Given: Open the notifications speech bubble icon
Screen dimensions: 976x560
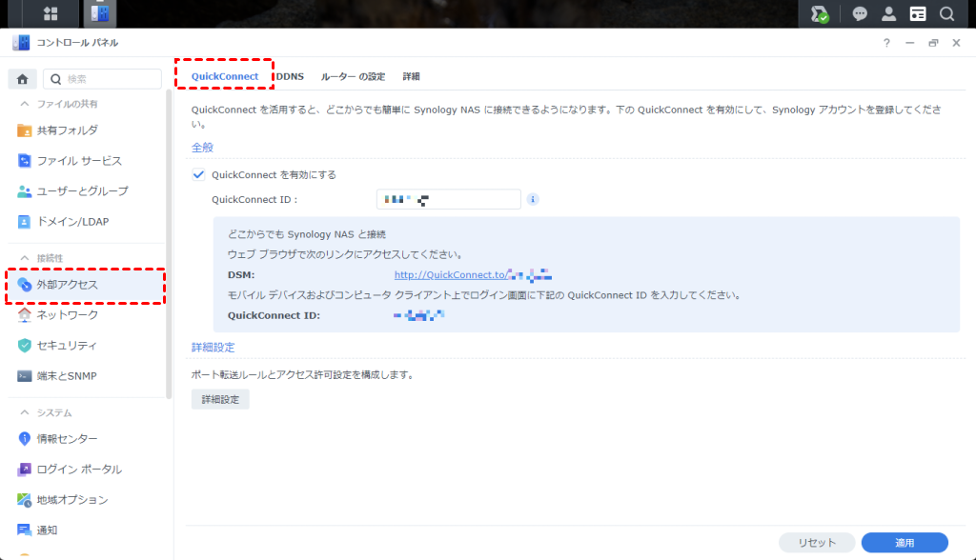Looking at the screenshot, I should (x=860, y=13).
